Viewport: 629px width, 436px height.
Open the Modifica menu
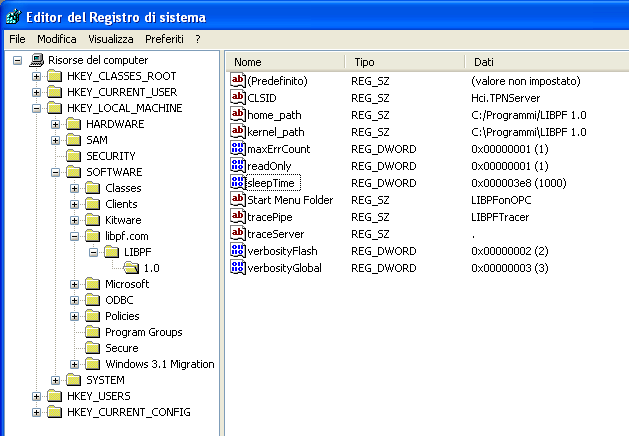57,39
